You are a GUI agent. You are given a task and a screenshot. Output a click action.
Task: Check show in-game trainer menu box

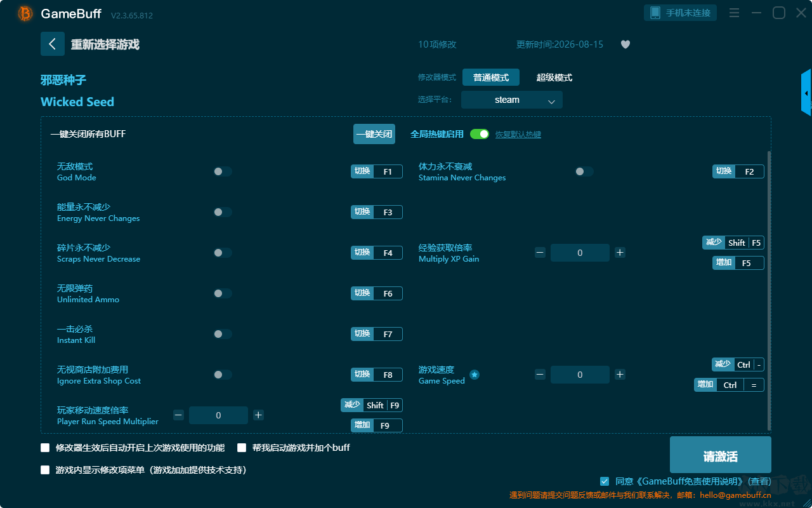coord(45,470)
